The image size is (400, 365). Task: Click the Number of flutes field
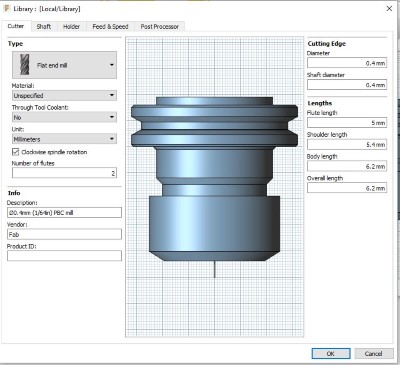[x=64, y=173]
